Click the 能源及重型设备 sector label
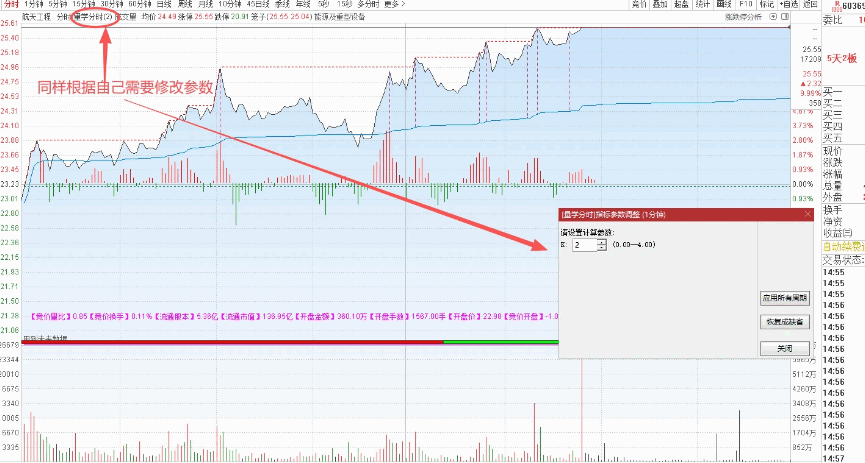The width and height of the screenshot is (865, 463). [x=339, y=17]
